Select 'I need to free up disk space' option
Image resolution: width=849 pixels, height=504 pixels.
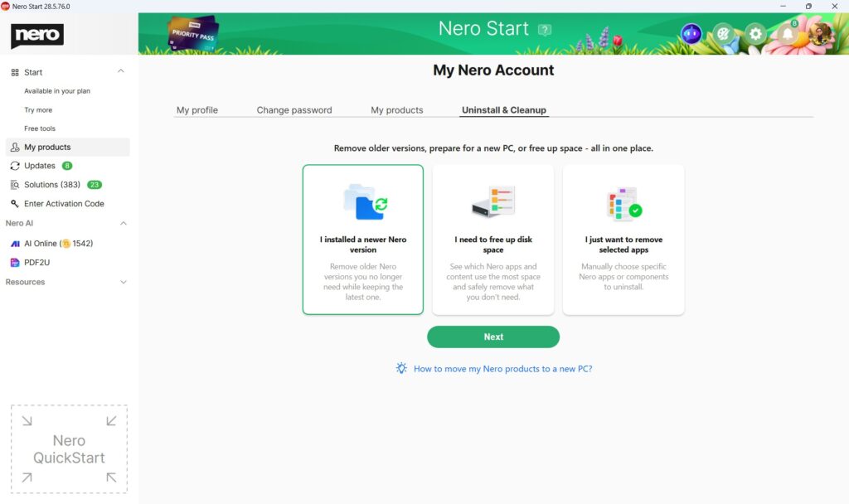click(493, 240)
